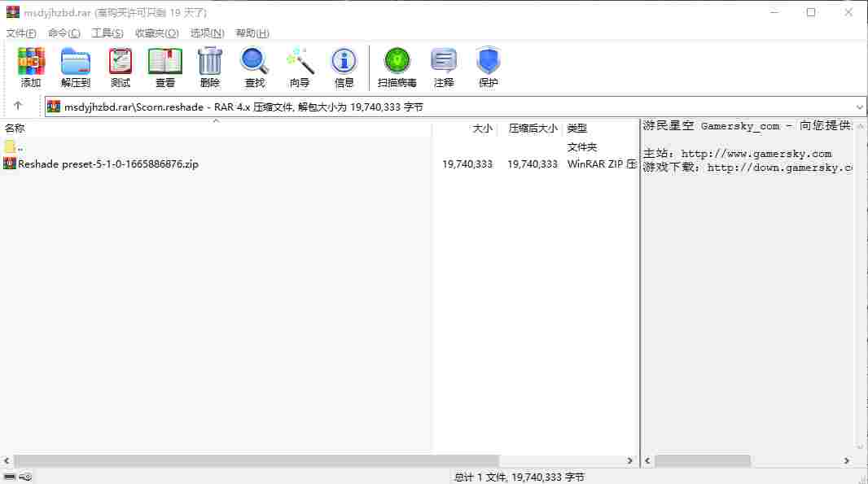
Task: Click the file list horizontal scrollbar thumb
Action: click(x=256, y=460)
